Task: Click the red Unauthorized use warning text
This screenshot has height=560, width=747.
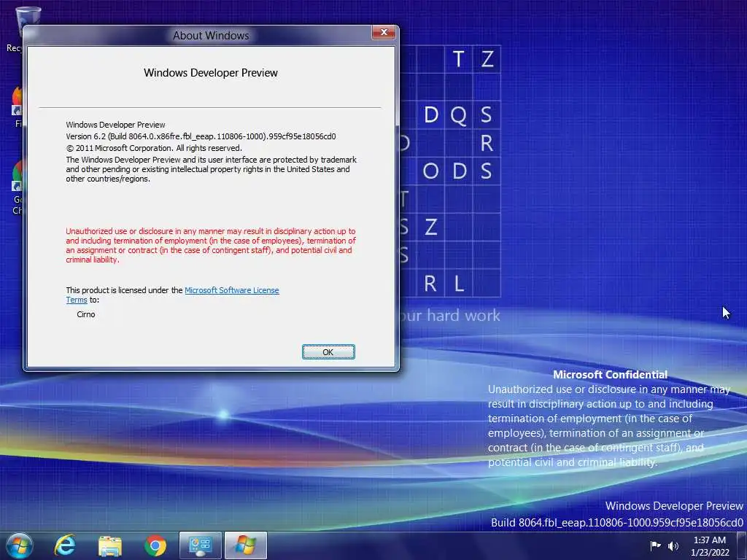Action: pyautogui.click(x=211, y=245)
